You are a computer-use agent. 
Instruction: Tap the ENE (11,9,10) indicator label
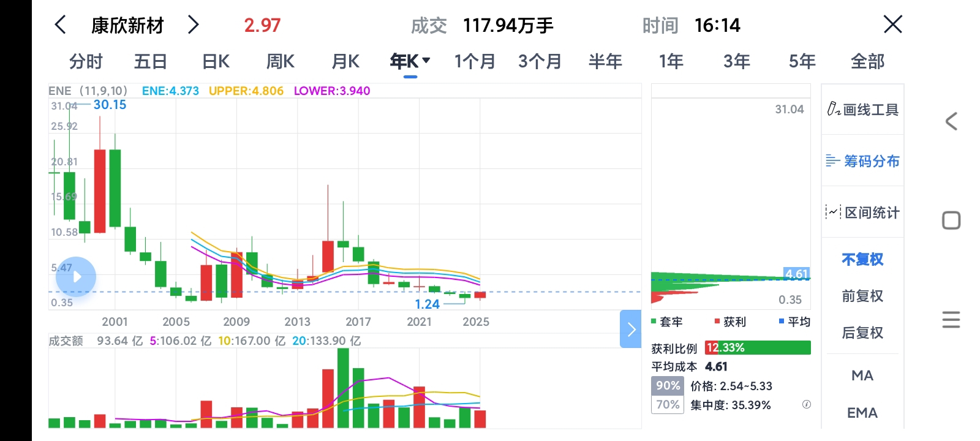pos(88,91)
